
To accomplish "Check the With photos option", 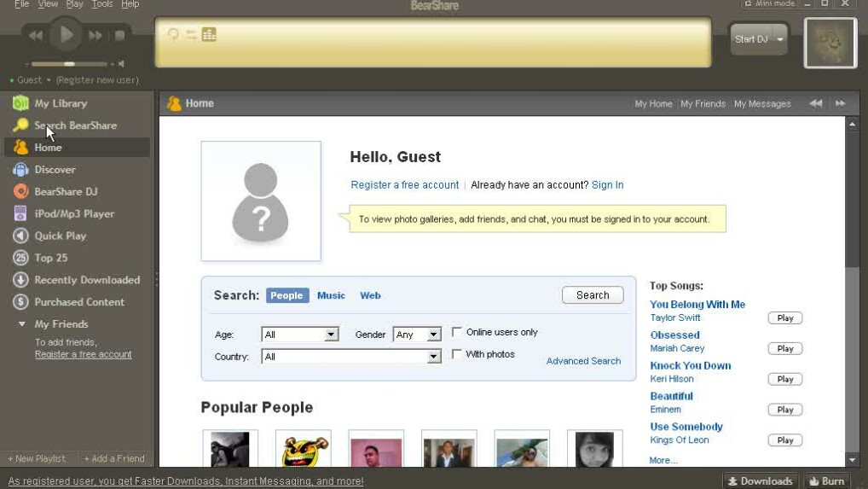I will pyautogui.click(x=457, y=354).
